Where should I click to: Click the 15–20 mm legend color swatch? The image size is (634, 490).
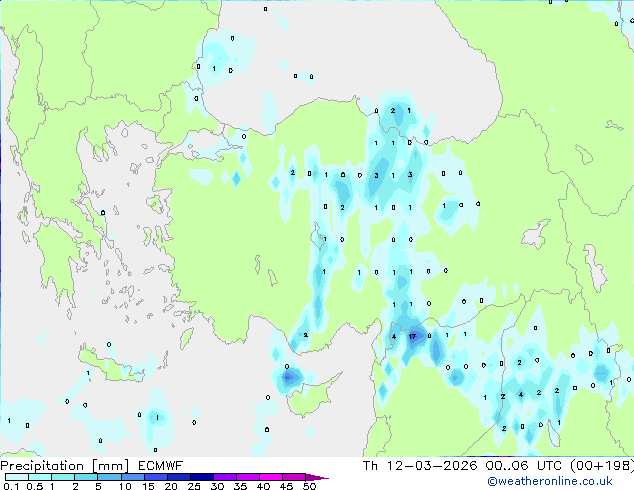coord(156,477)
